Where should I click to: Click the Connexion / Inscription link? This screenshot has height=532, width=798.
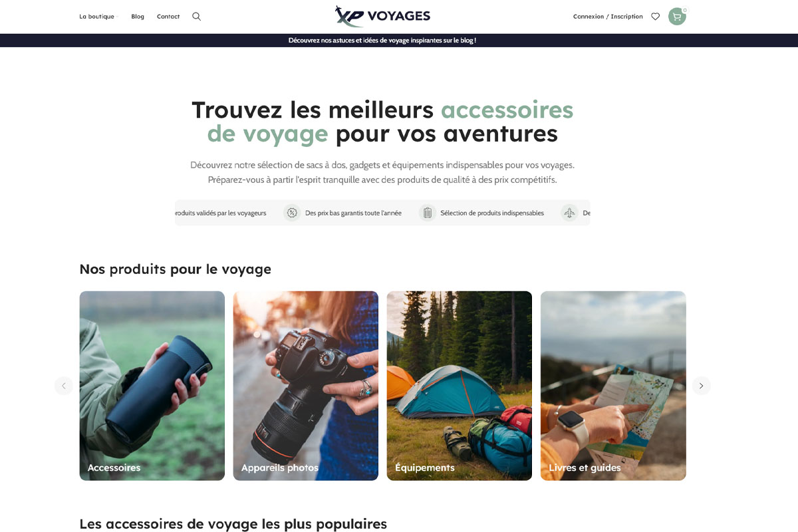point(608,17)
